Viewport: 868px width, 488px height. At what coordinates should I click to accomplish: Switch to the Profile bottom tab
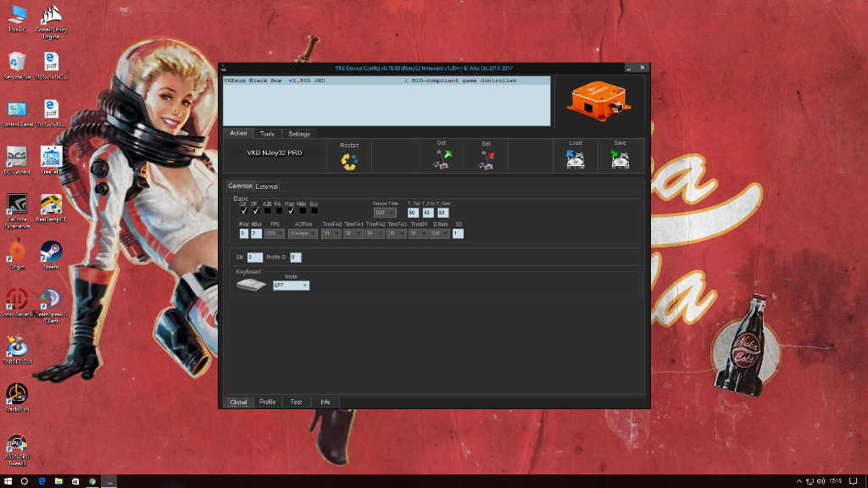tap(267, 402)
